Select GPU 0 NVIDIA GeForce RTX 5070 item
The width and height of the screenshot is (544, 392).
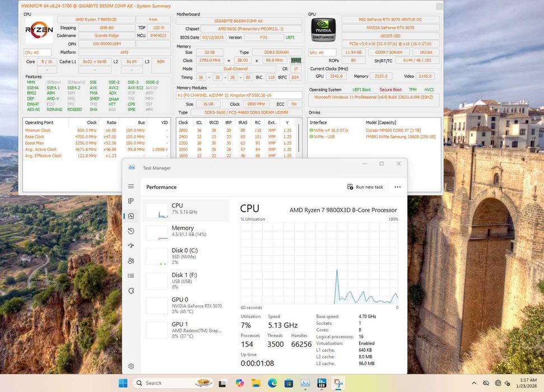pyautogui.click(x=185, y=305)
